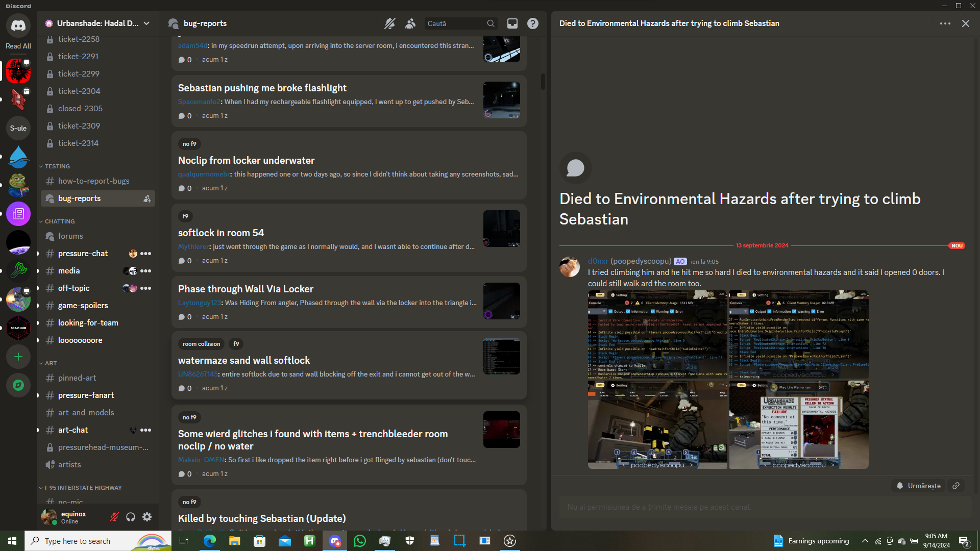Viewport: 980px width, 551px height.
Task: Open the thread more options ellipsis
Action: pyautogui.click(x=945, y=23)
